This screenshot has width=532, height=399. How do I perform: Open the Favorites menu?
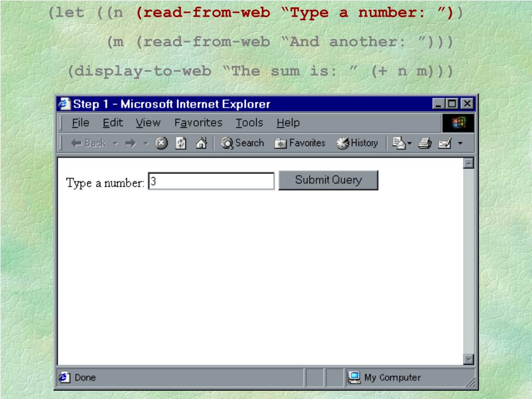198,123
